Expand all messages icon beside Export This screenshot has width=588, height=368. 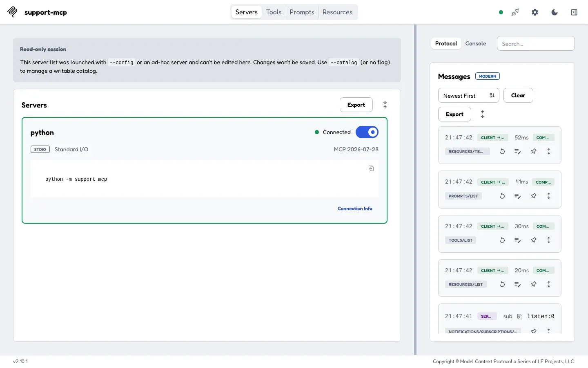point(483,114)
